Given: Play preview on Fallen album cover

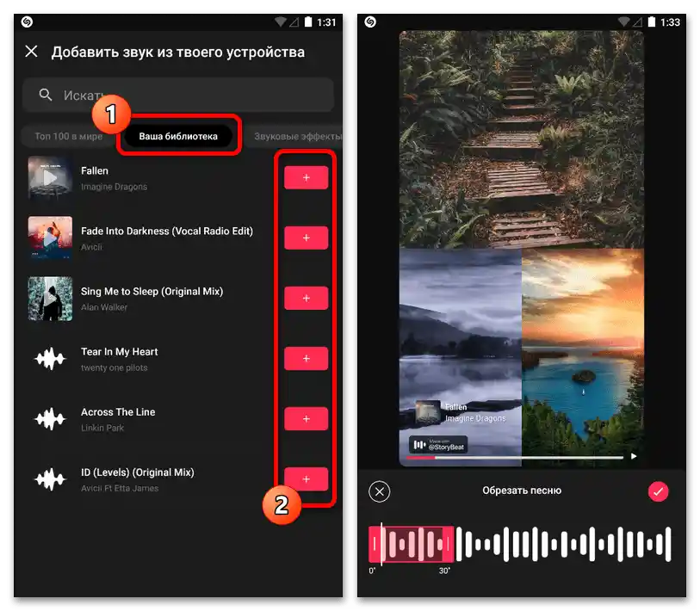Looking at the screenshot, I should point(50,177).
